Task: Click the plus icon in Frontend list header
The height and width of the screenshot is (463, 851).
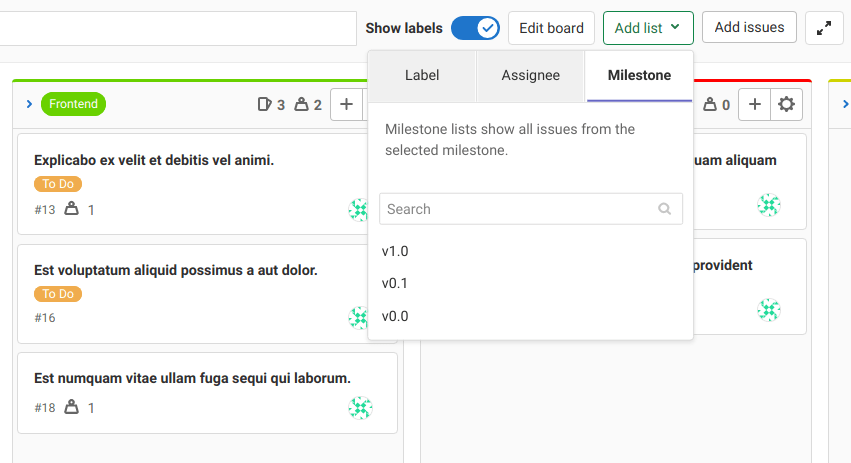Action: (346, 104)
